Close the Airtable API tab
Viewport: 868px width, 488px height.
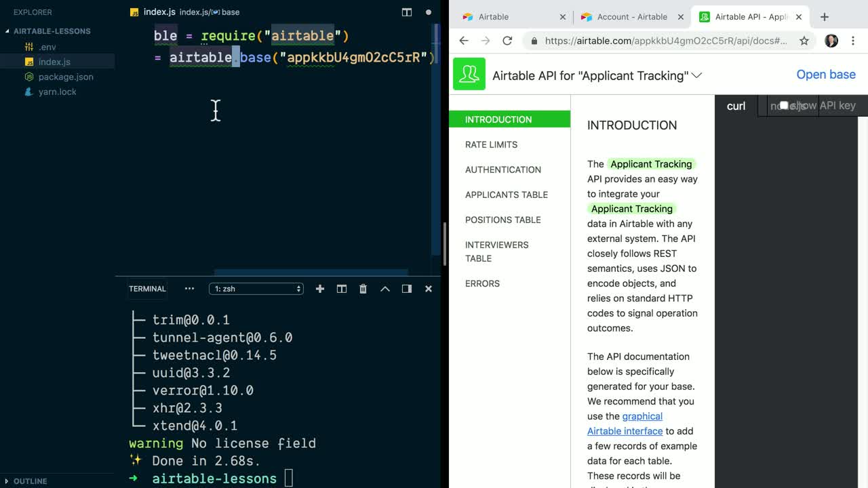pyautogui.click(x=799, y=17)
